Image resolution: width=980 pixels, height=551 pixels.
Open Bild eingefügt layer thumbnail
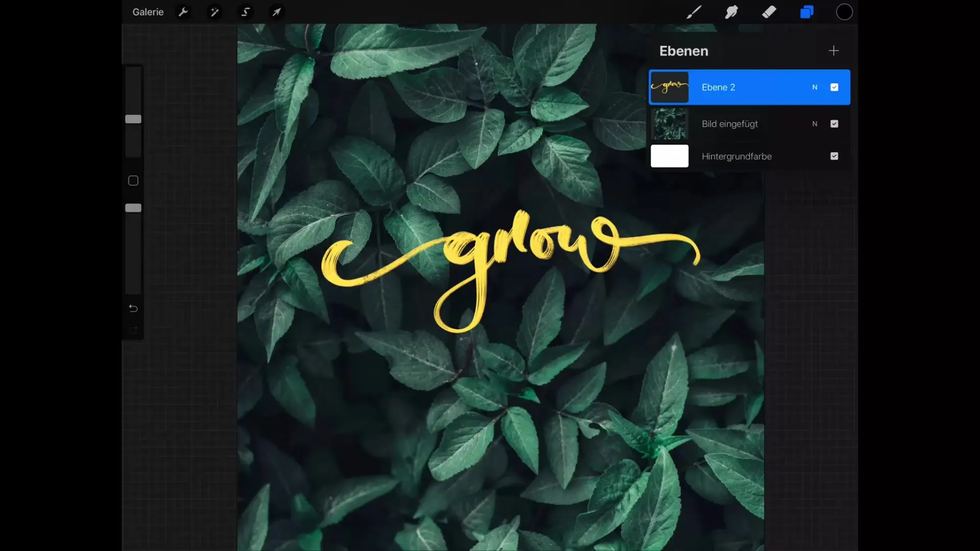[669, 123]
